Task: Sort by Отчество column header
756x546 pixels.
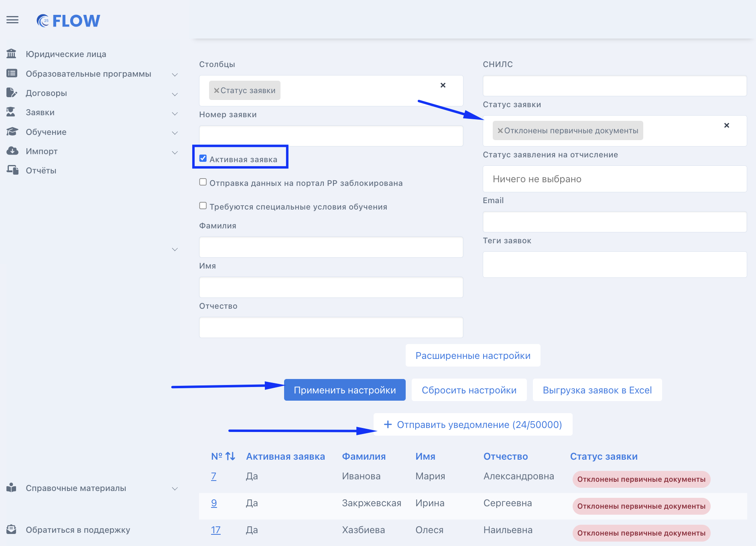Action: coord(506,456)
